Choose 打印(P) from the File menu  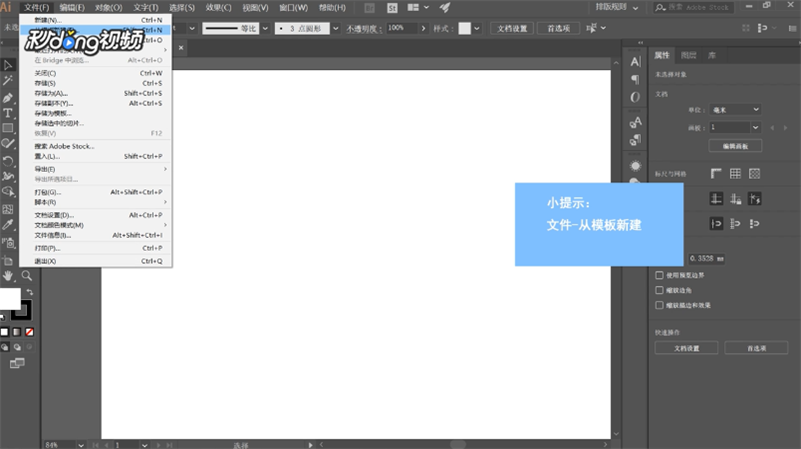point(96,248)
